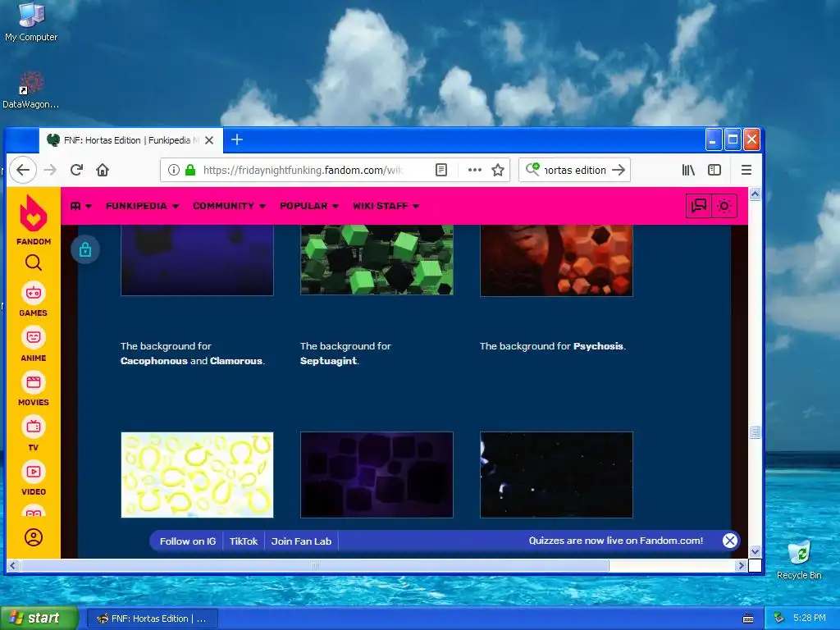Viewport: 840px width, 630px height.
Task: Click the page lock icon
Action: [85, 249]
